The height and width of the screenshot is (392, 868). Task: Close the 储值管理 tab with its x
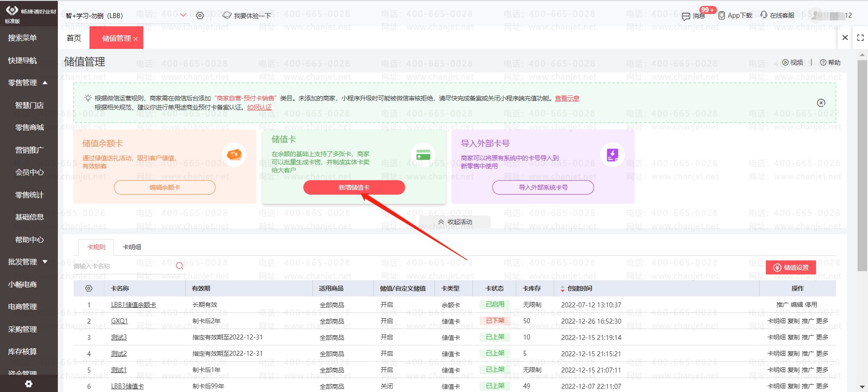(136, 39)
